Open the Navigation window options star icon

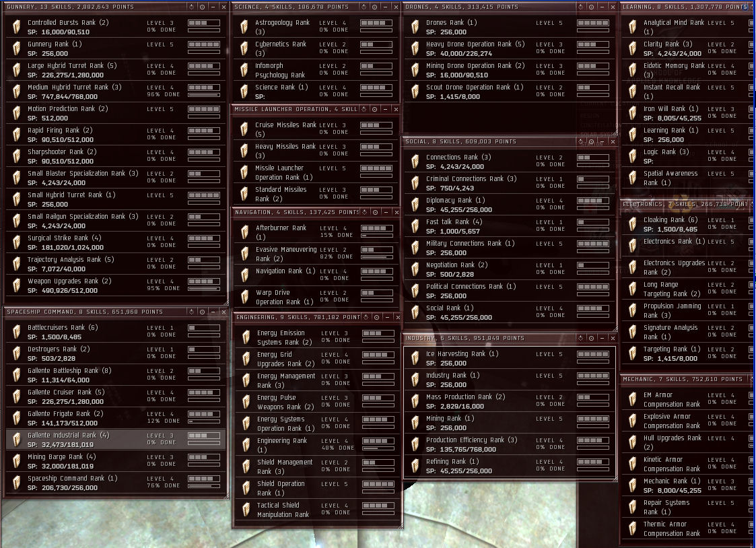(x=364, y=212)
